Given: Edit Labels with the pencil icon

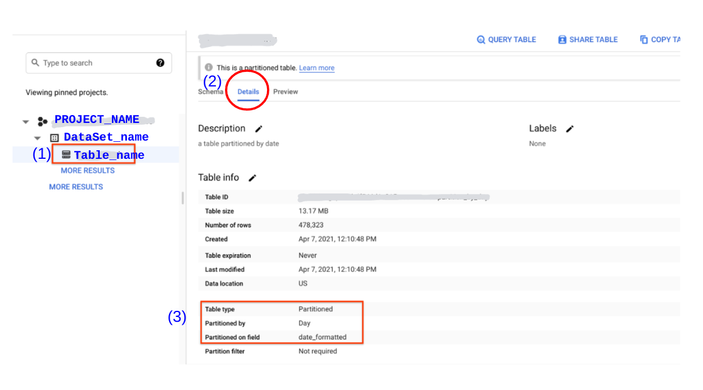Looking at the screenshot, I should (x=570, y=129).
